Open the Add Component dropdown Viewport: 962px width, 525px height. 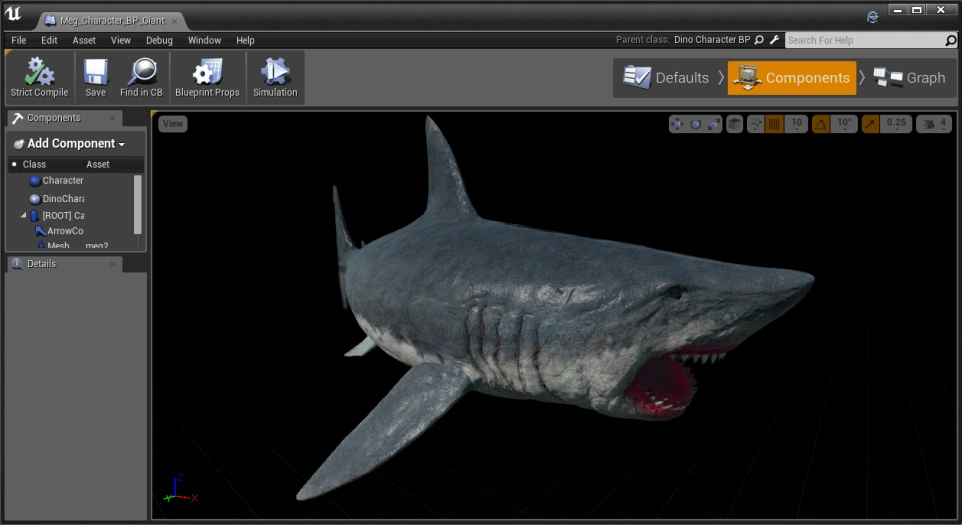point(70,144)
